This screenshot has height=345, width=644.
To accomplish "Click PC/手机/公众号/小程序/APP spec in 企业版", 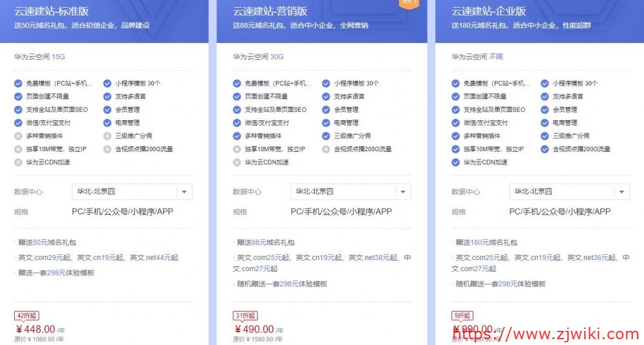I will pyautogui.click(x=560, y=212).
